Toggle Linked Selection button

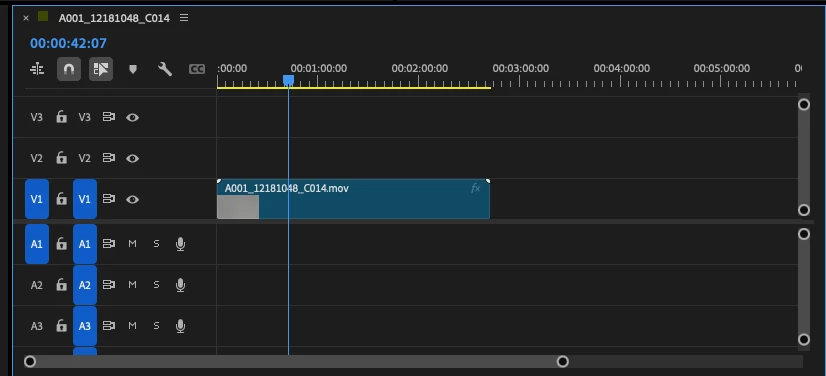(101, 69)
